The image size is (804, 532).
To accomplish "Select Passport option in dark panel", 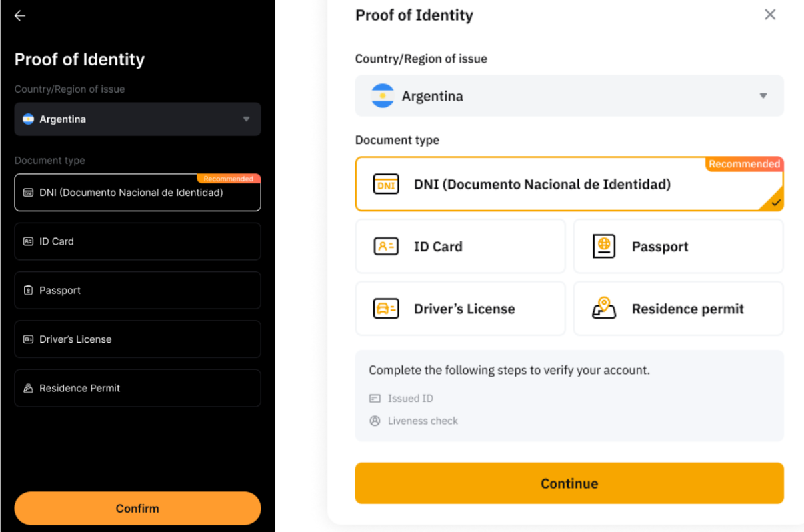I will (137, 290).
